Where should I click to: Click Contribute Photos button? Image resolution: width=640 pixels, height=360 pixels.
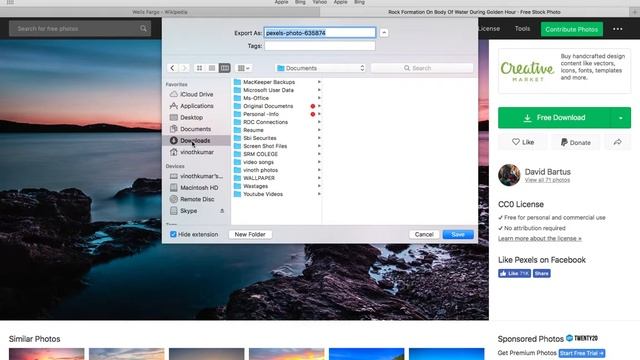[571, 29]
